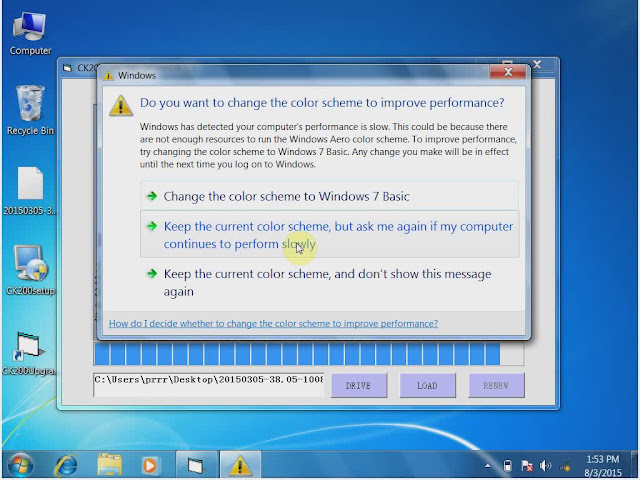
Task: Open Windows Explorer folder in taskbar
Action: [x=109, y=465]
